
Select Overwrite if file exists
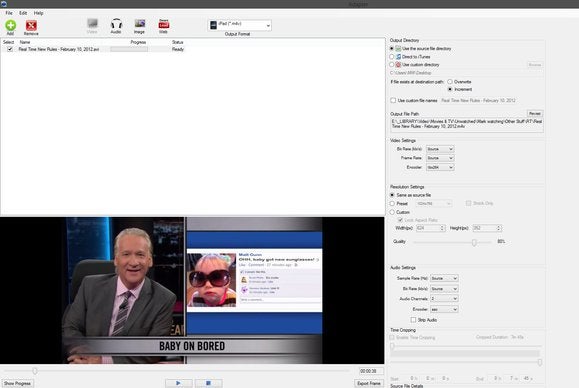[x=450, y=82]
